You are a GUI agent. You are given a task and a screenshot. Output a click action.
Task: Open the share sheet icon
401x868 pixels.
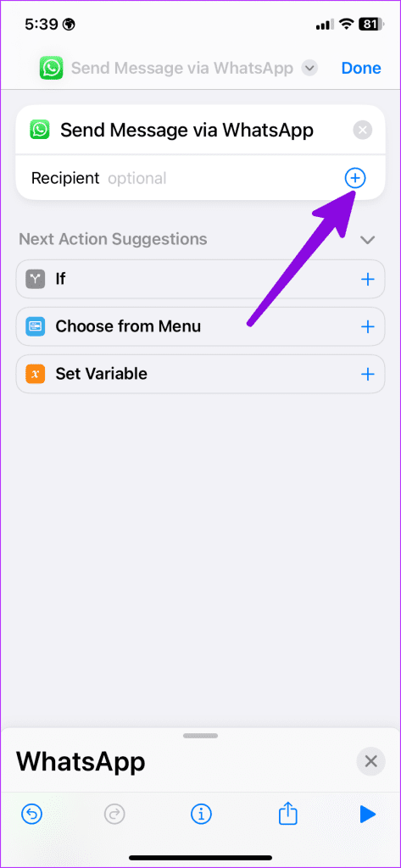[x=287, y=814]
